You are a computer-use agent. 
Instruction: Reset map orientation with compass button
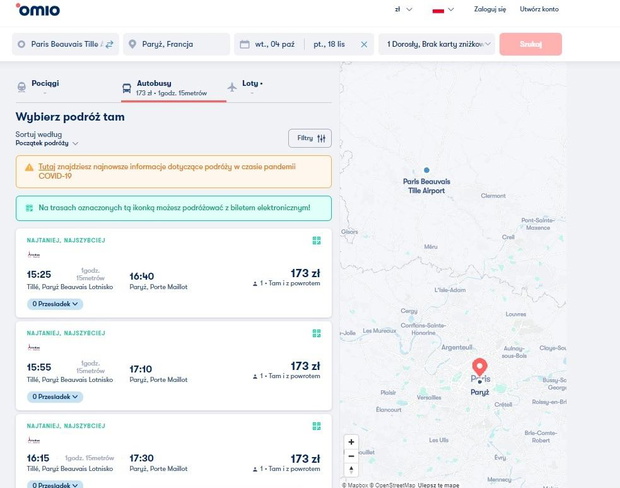(x=351, y=470)
